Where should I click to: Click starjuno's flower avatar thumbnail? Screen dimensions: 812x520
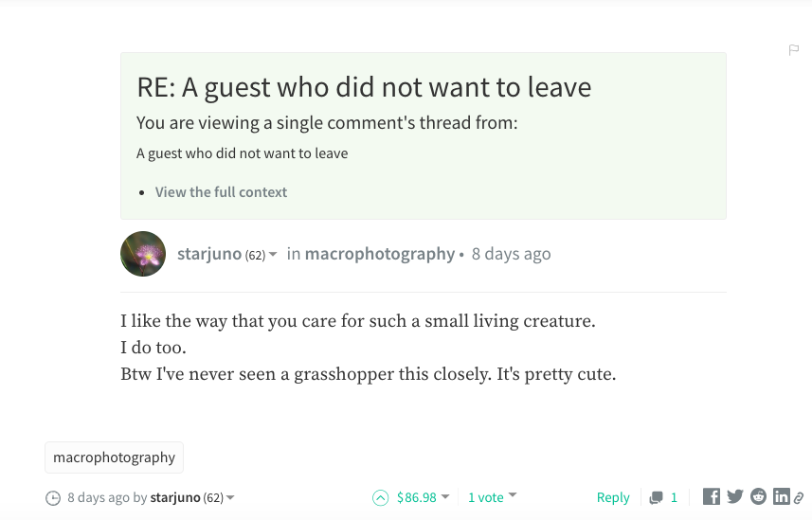(x=143, y=254)
